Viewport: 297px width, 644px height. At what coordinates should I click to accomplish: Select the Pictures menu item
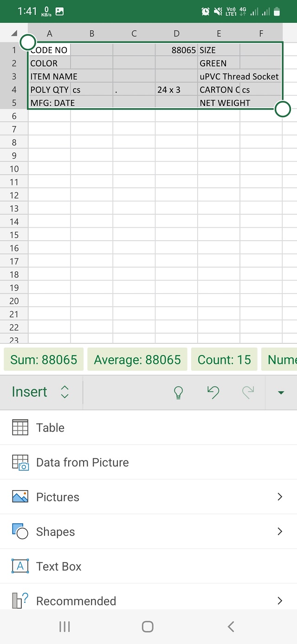tap(58, 497)
